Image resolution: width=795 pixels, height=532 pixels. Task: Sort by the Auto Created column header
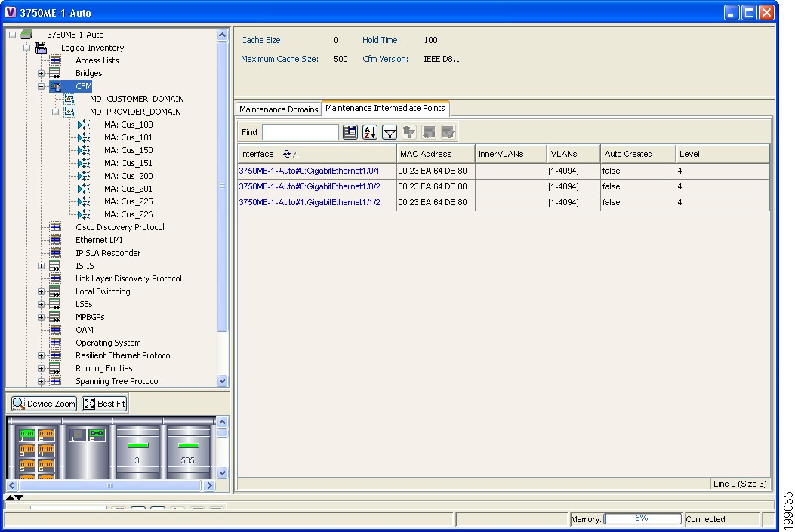[638, 154]
